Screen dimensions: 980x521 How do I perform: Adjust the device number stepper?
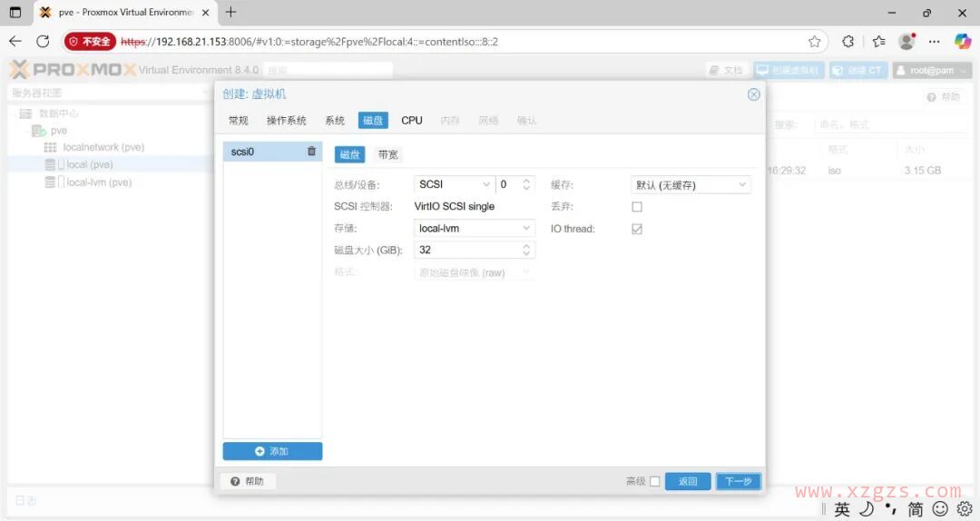(526, 184)
